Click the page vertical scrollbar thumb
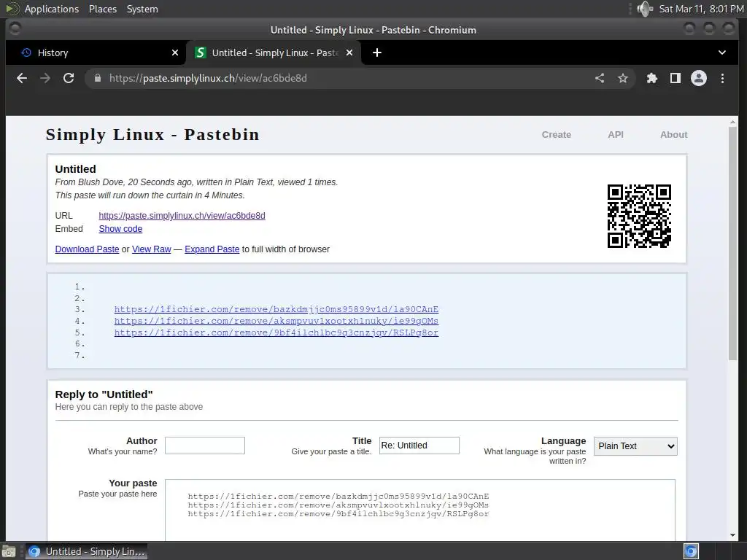Screen dimensions: 747x560 (x=732, y=243)
